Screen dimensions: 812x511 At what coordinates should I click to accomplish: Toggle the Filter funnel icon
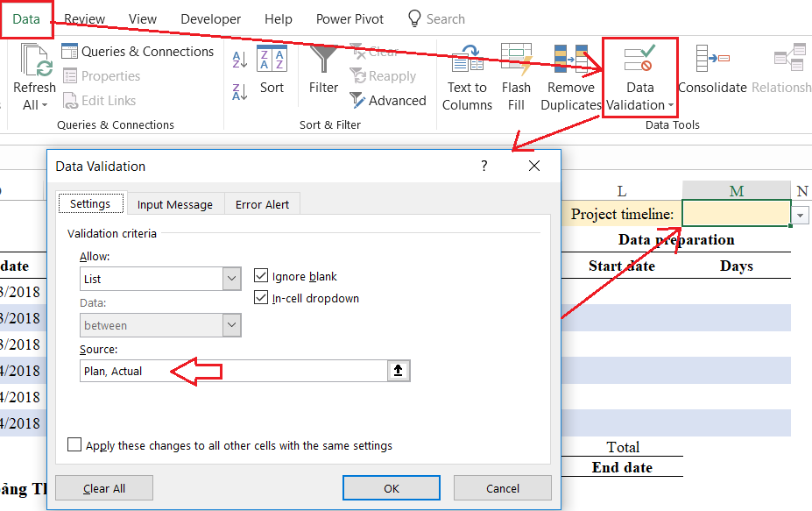coord(323,58)
